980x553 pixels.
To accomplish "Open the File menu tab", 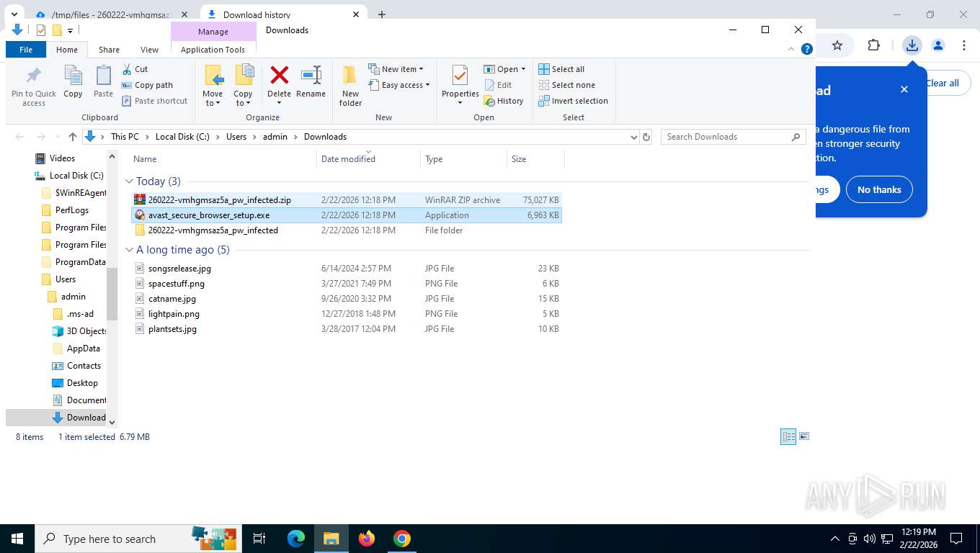I will point(26,50).
